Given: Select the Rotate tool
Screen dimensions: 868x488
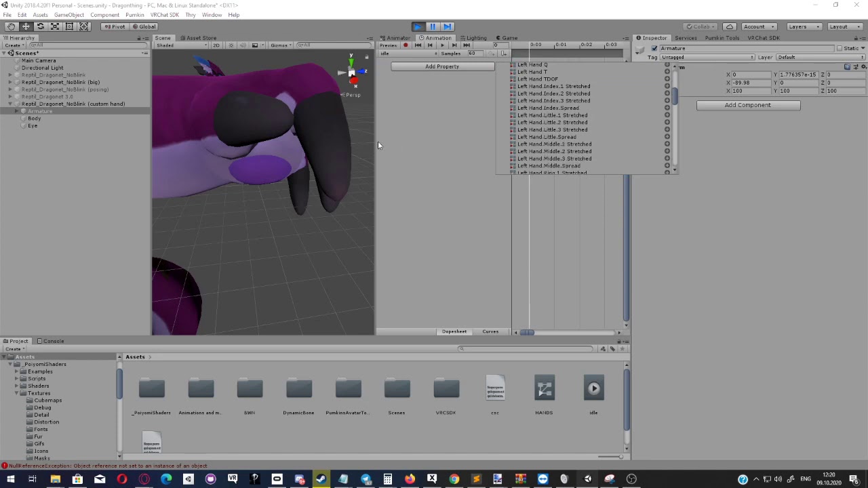Looking at the screenshot, I should pos(40,26).
